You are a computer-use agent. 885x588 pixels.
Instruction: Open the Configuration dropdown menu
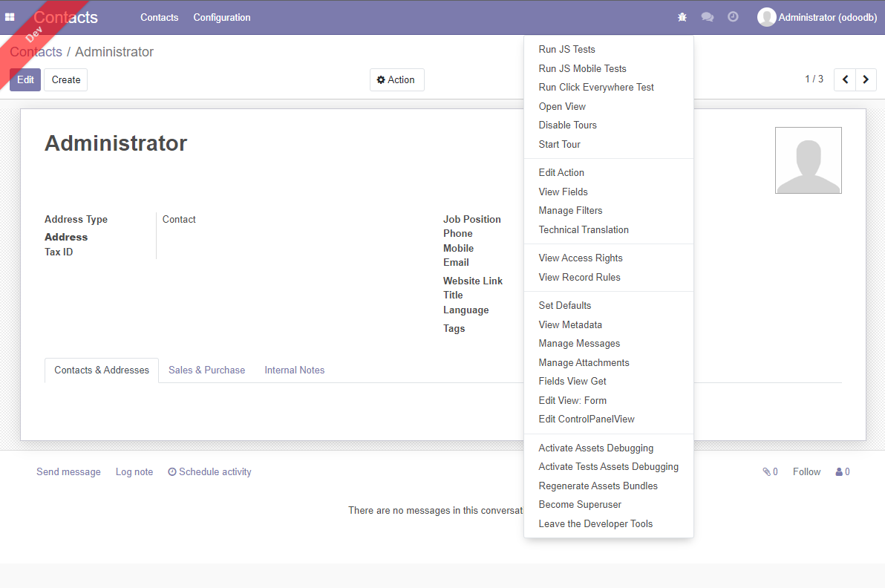point(221,17)
